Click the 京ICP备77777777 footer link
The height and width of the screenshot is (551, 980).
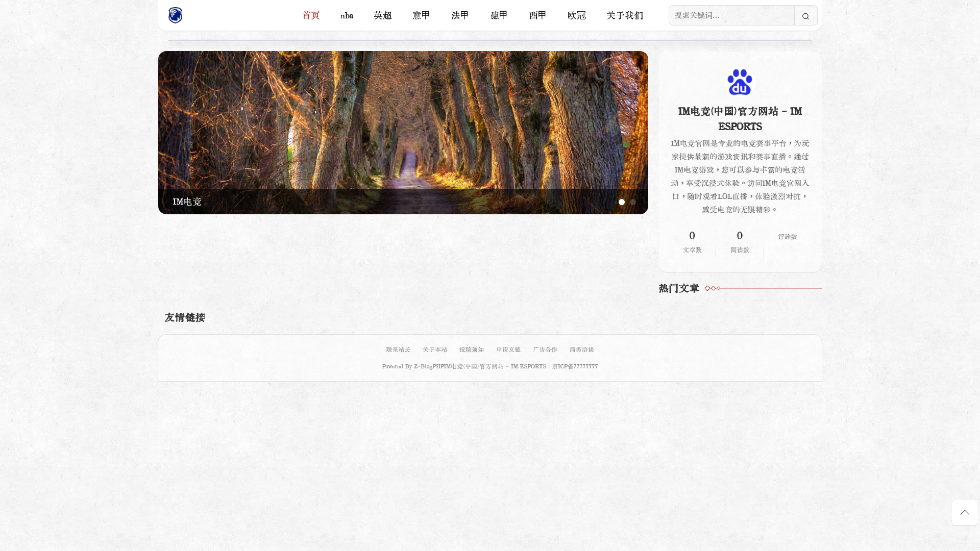tap(575, 366)
